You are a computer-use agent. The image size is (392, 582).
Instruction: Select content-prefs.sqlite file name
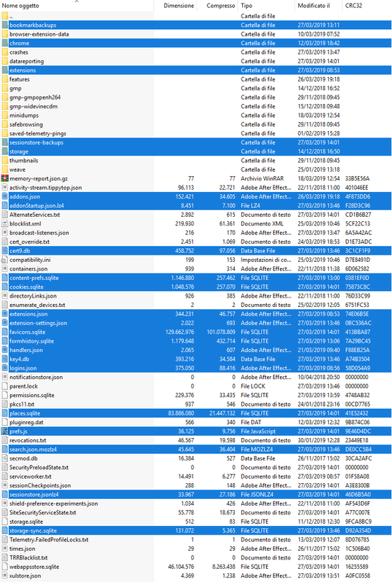tap(34, 278)
